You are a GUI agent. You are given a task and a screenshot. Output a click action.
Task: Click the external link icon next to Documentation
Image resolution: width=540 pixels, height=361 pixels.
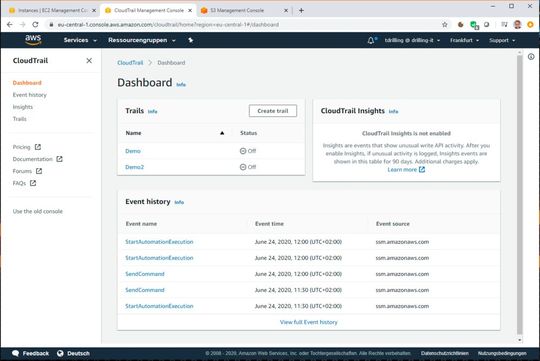click(60, 159)
